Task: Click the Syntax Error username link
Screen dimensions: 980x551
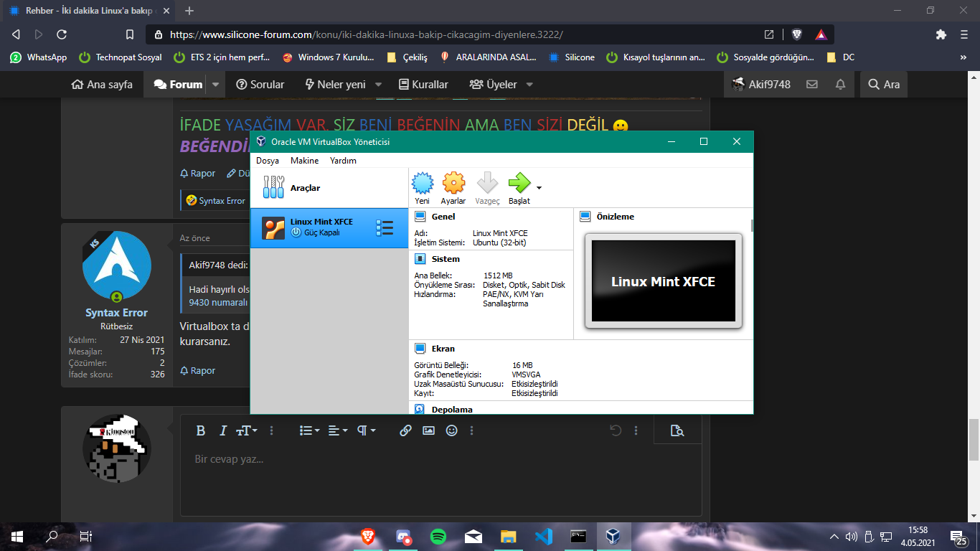Action: point(116,313)
